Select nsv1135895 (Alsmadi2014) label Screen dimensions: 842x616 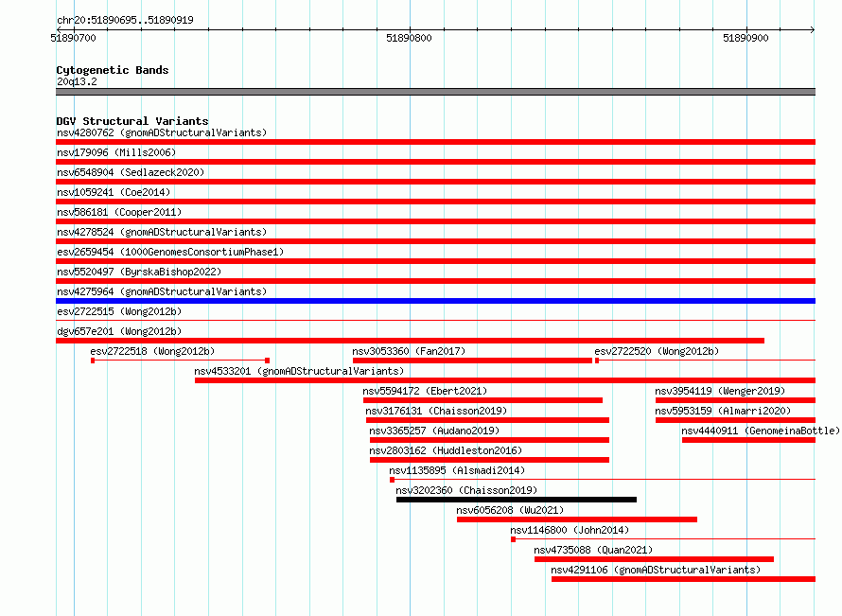(x=457, y=470)
